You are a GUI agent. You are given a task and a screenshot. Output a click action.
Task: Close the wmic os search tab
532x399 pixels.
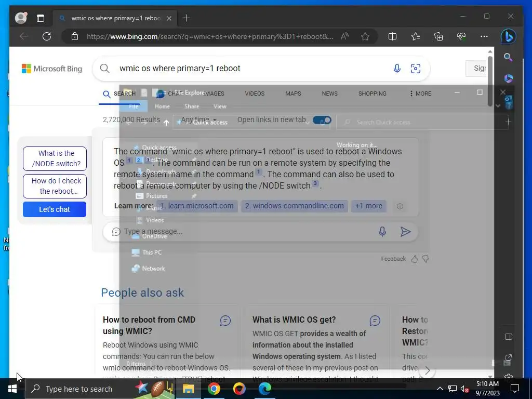pos(169,18)
